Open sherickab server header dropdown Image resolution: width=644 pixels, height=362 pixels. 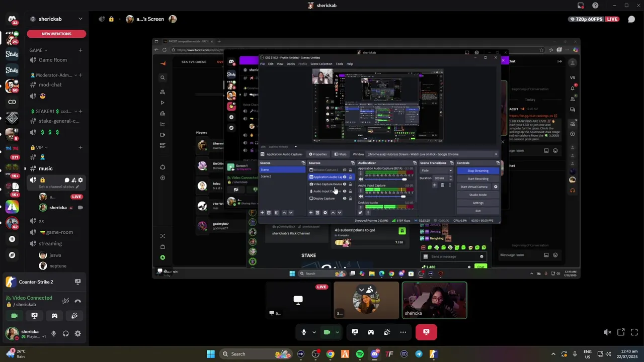[56, 19]
